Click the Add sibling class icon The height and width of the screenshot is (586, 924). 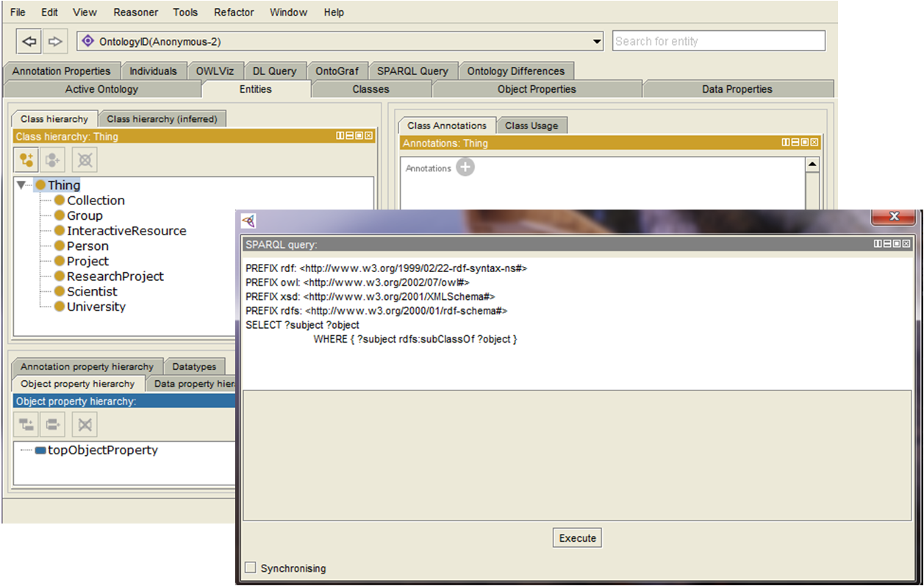pos(54,160)
